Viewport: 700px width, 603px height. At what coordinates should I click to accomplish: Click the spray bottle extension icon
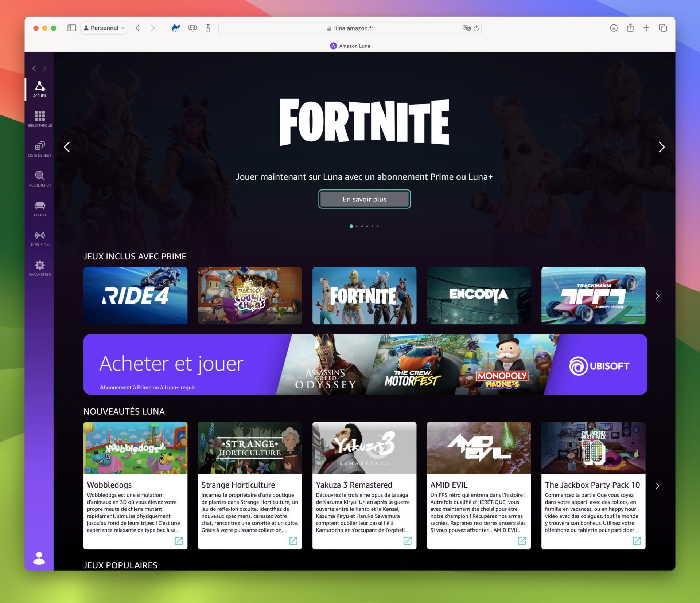[208, 28]
